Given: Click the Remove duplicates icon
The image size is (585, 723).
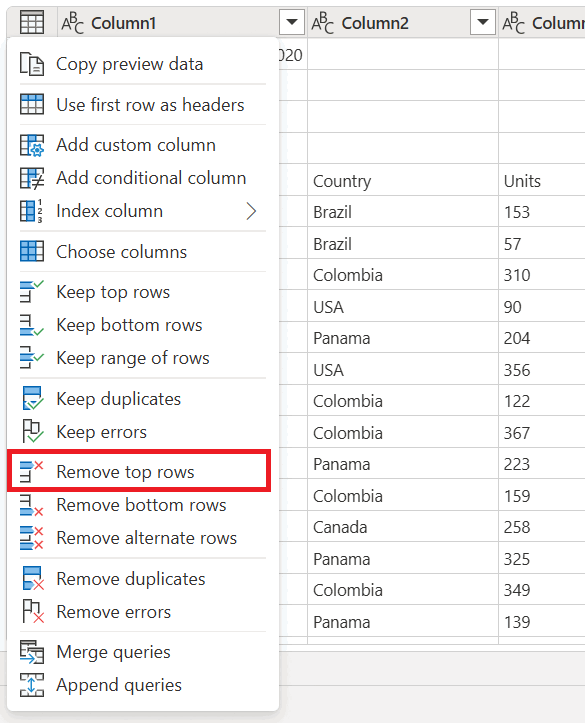Looking at the screenshot, I should [33, 578].
